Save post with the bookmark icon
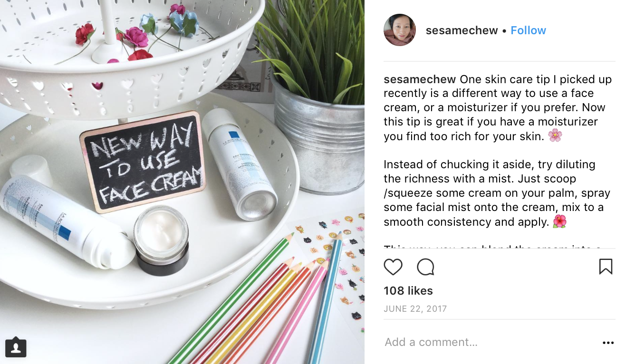 click(x=606, y=267)
